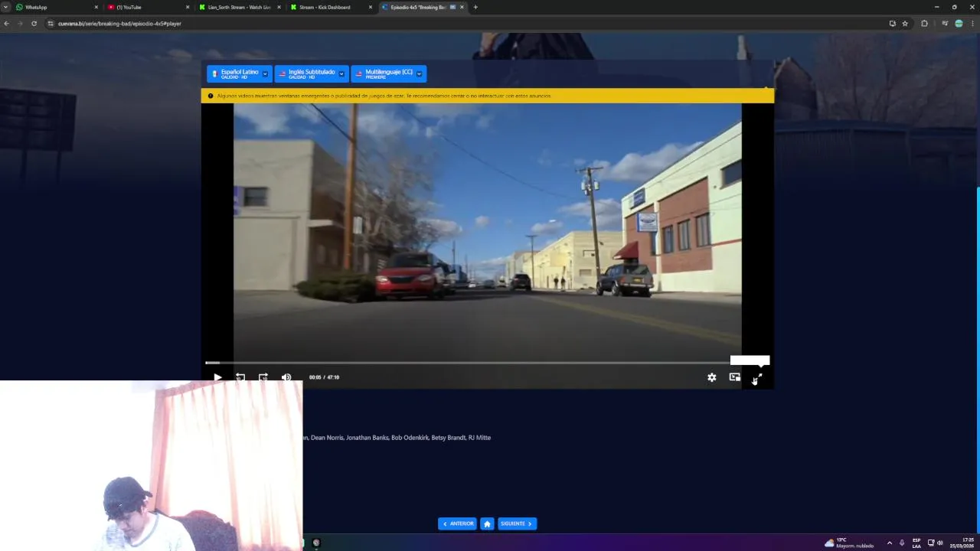Open the Chrome three-dot menu
This screenshot has height=551, width=980.
(972, 24)
